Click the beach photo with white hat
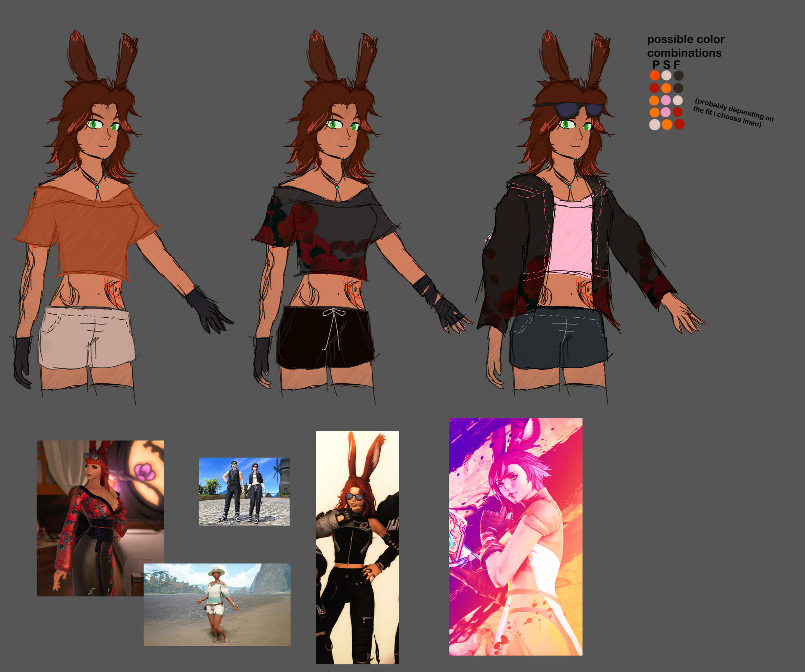Screen dimensions: 805x672 [217, 605]
